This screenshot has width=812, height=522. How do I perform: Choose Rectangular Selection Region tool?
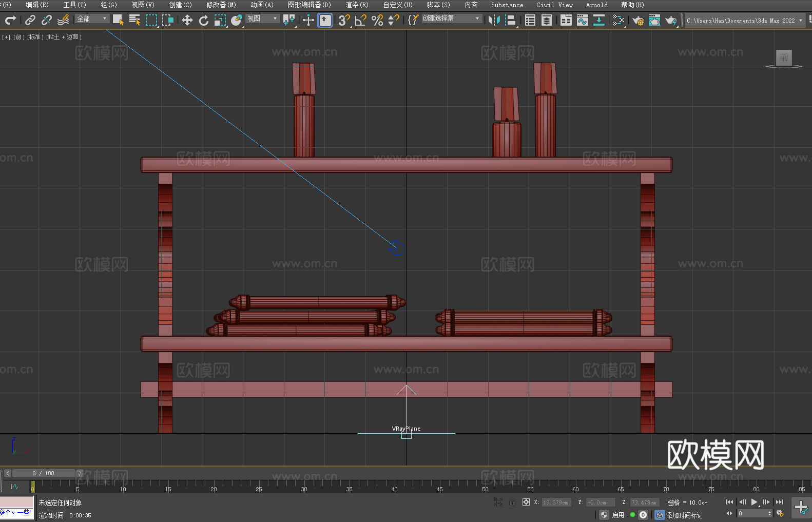click(151, 20)
